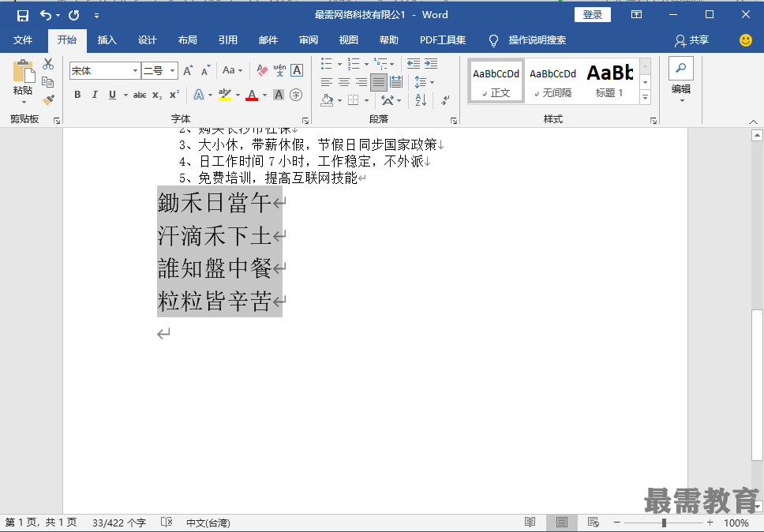Clear all formatting with eraser icon
Image resolution: width=764 pixels, height=532 pixels.
262,70
